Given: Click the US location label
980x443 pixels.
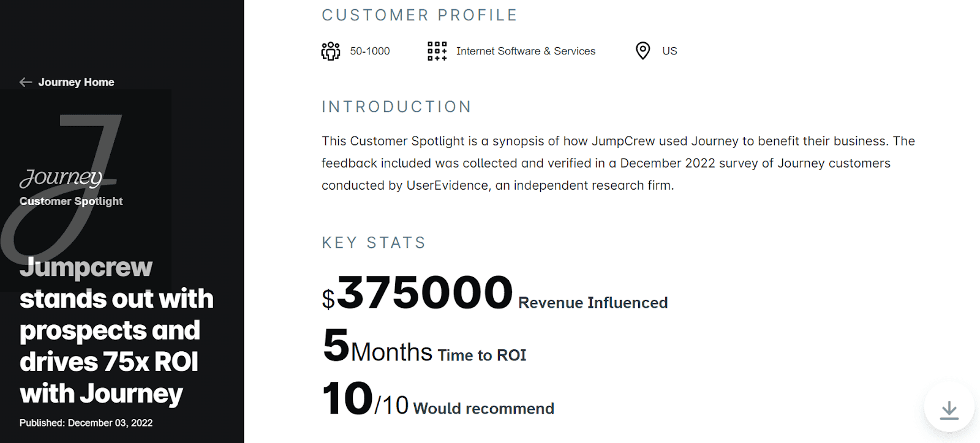Looking at the screenshot, I should [669, 51].
